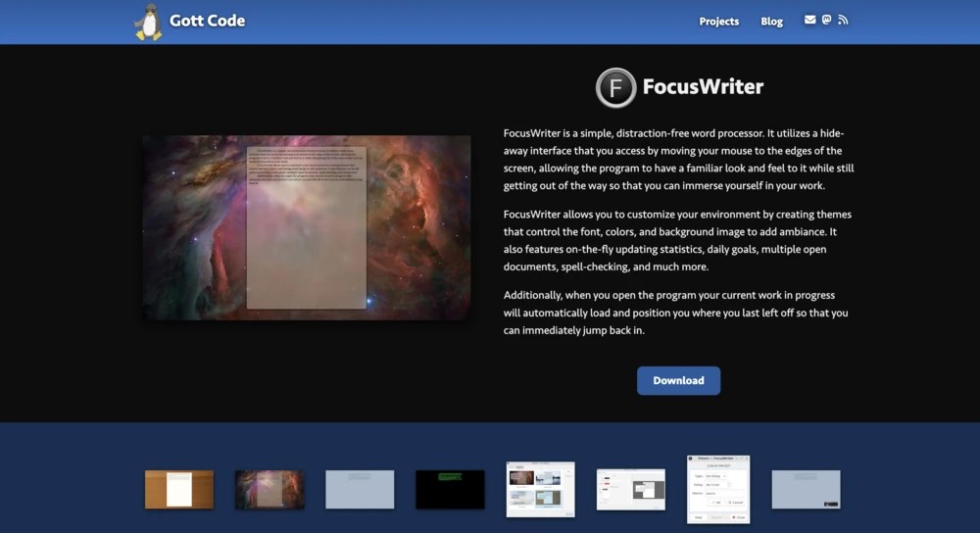Open the RSS feed icon
980x533 pixels.
point(843,20)
